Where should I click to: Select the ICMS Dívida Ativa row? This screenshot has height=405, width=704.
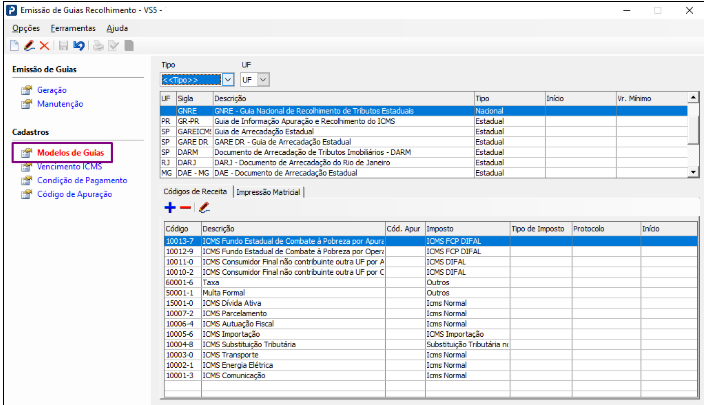point(431,303)
